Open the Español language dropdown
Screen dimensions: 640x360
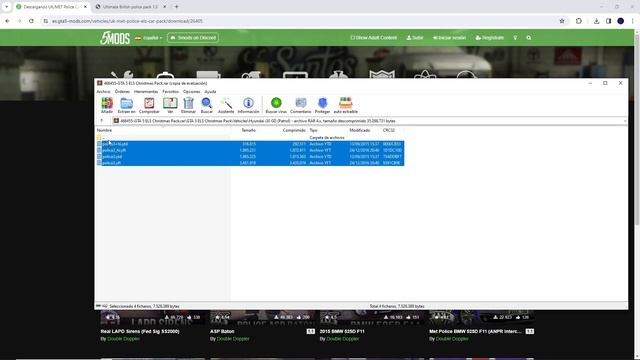pos(149,38)
